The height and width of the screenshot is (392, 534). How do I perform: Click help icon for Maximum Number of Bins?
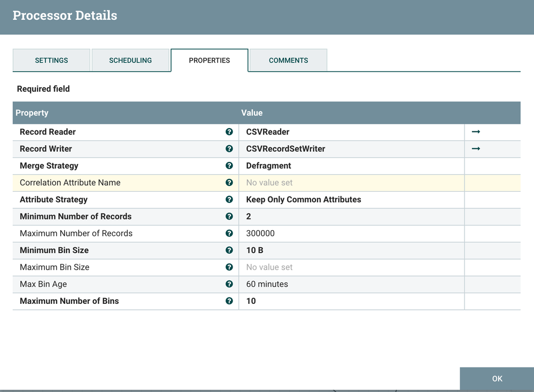(229, 301)
